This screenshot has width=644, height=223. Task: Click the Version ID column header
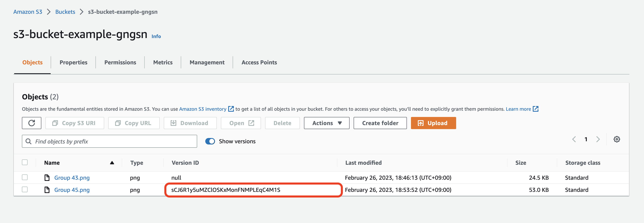coord(185,163)
